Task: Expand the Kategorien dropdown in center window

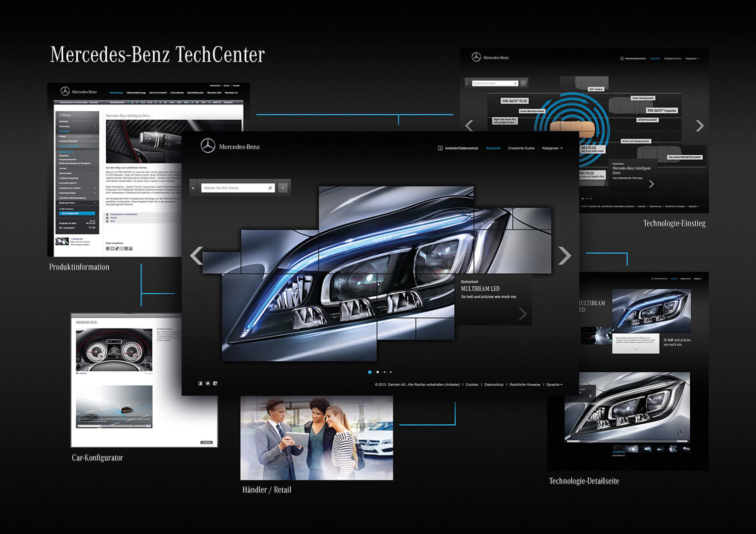Action: (x=552, y=148)
